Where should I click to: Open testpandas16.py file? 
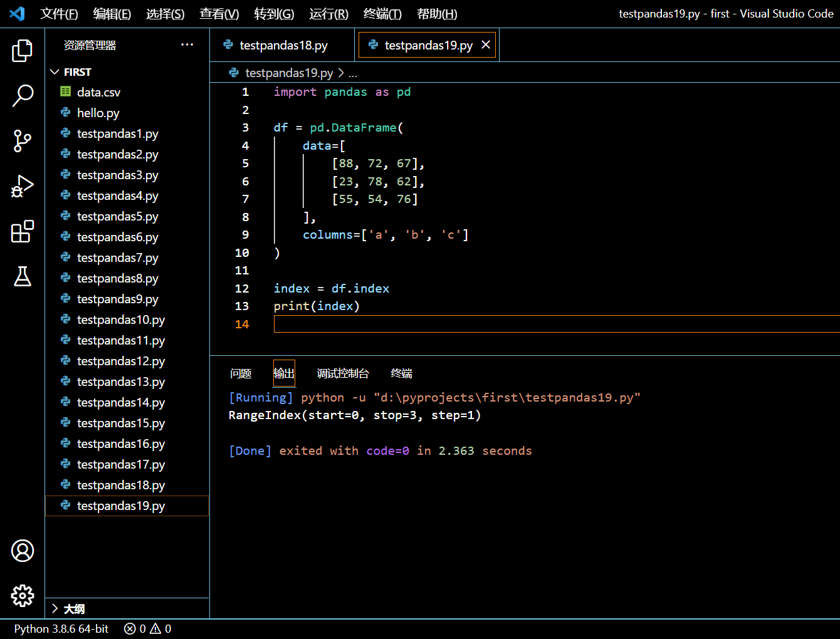[x=127, y=444]
